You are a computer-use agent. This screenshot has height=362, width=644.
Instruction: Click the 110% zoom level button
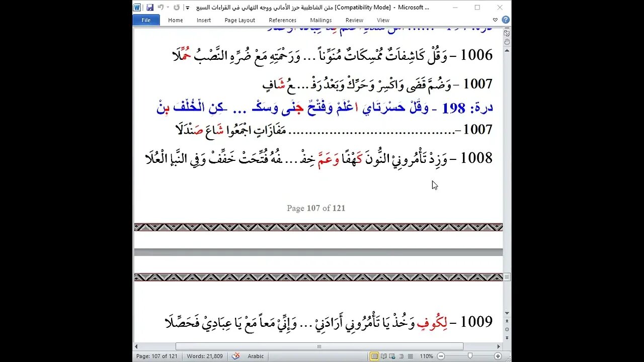coord(426,356)
